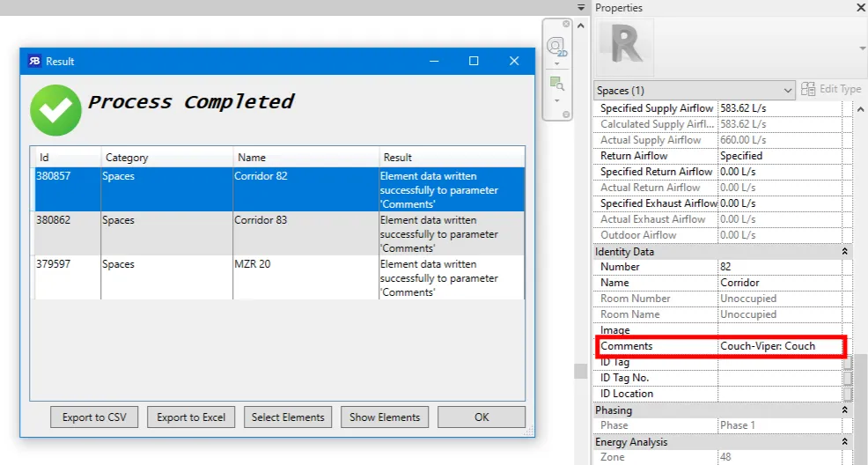Close the Result dialog window
This screenshot has height=465, width=868.
(x=514, y=61)
